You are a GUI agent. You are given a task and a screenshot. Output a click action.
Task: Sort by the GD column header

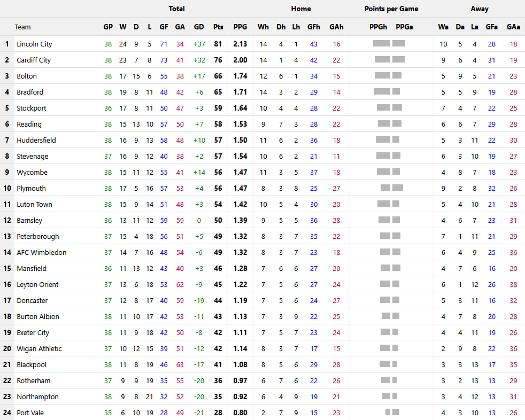coord(199,27)
